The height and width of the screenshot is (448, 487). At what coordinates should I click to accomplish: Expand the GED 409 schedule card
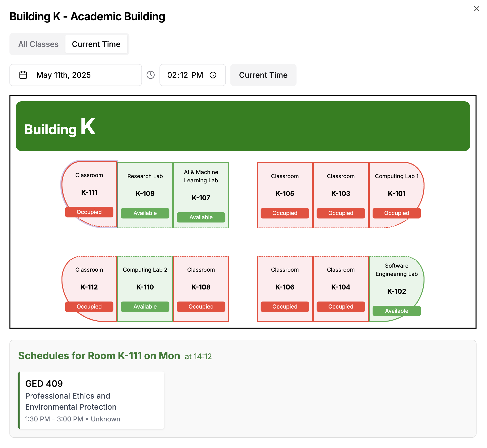[91, 401]
